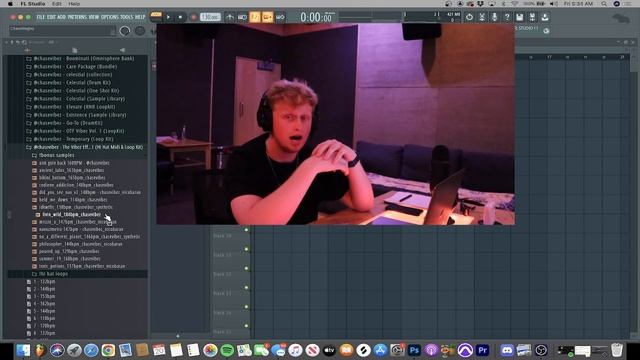Open the VIEW menu
Image resolution: width=640 pixels, height=360 pixels.
(x=94, y=17)
